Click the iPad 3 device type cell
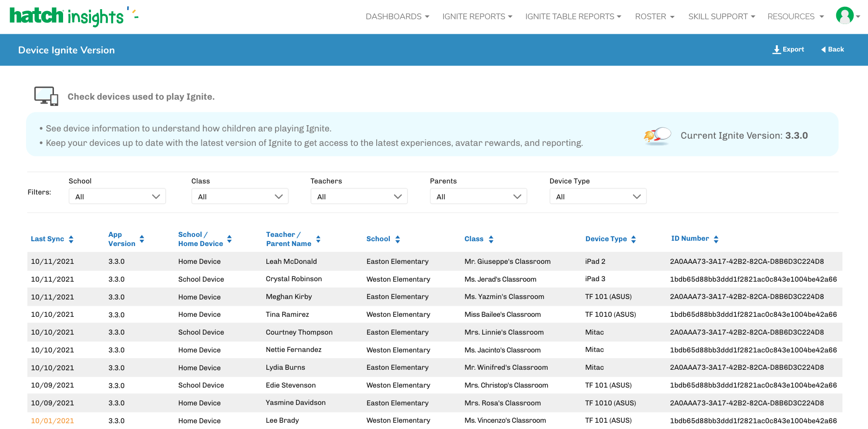Screen dimensions: 868x429 [595, 279]
